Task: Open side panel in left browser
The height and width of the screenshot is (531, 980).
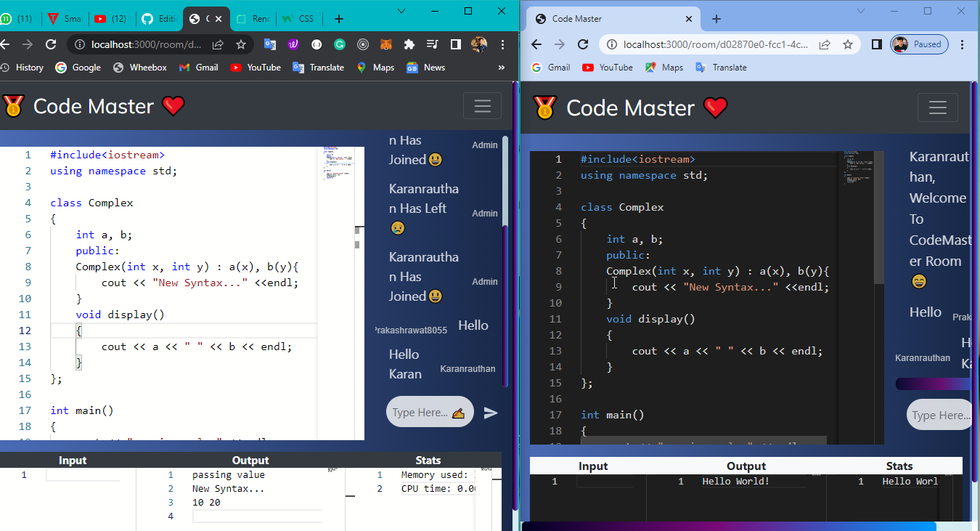Action: pos(455,44)
